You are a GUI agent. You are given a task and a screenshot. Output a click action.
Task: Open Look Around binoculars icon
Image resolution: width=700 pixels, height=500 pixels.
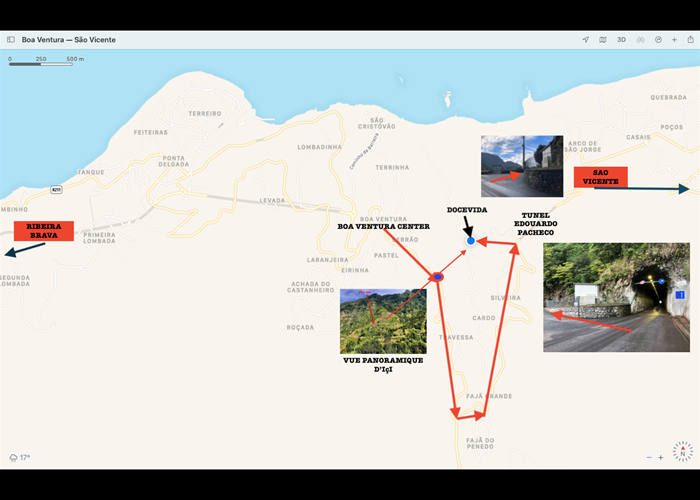tap(641, 40)
